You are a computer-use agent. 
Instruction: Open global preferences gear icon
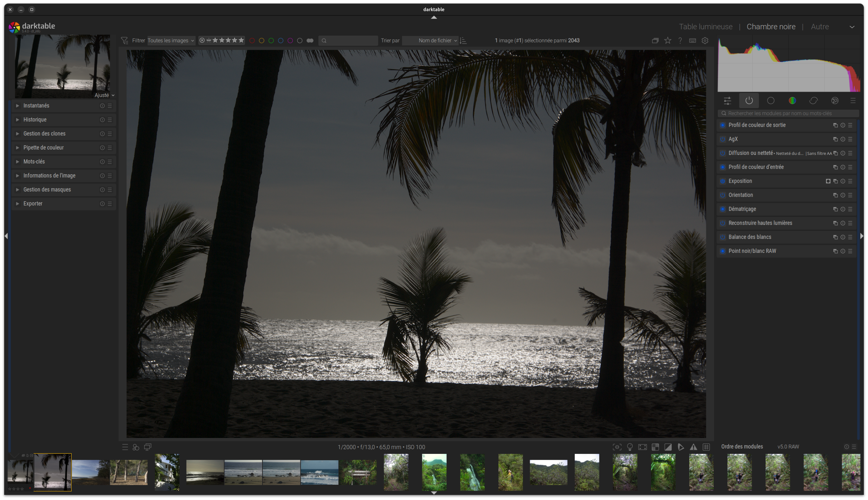tap(705, 41)
